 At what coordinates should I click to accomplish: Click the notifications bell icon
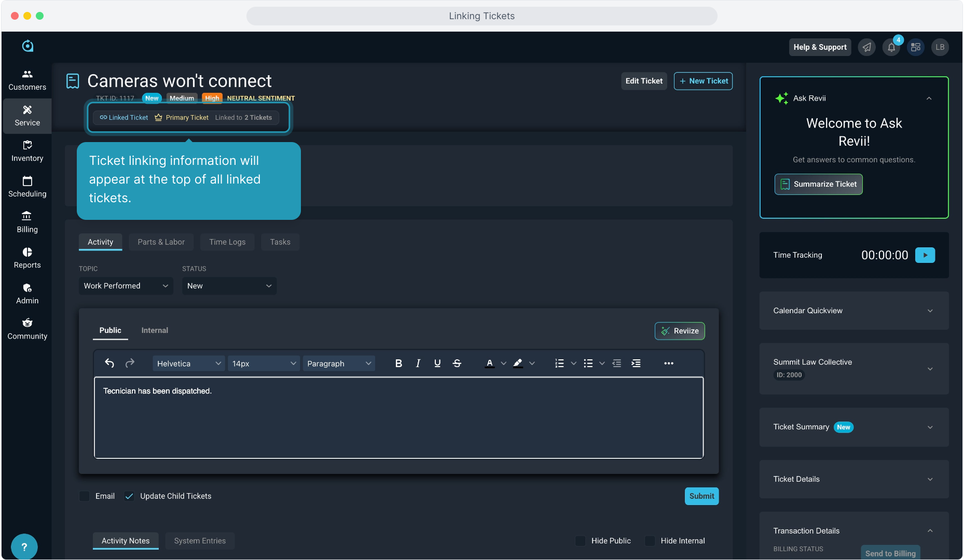point(891,48)
